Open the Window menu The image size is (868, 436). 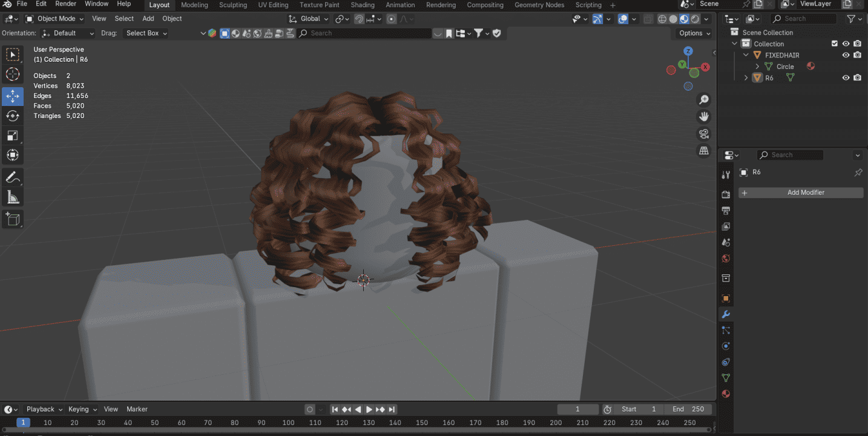(x=97, y=4)
